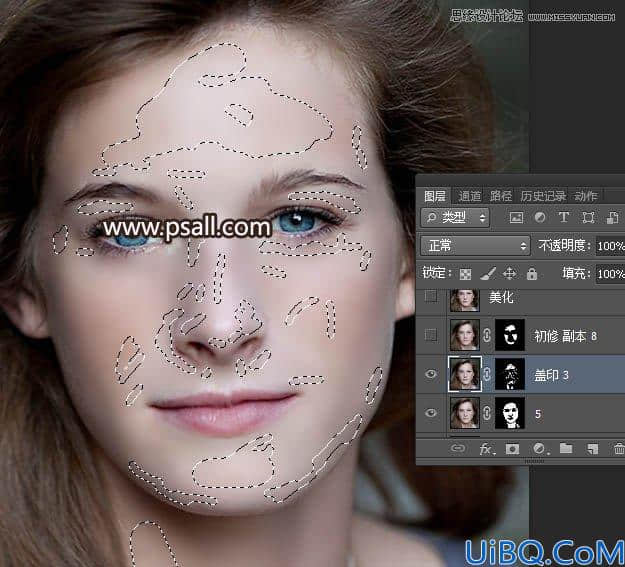Show the 初修 副本 8 layer
This screenshot has height=567, width=625.
point(431,335)
